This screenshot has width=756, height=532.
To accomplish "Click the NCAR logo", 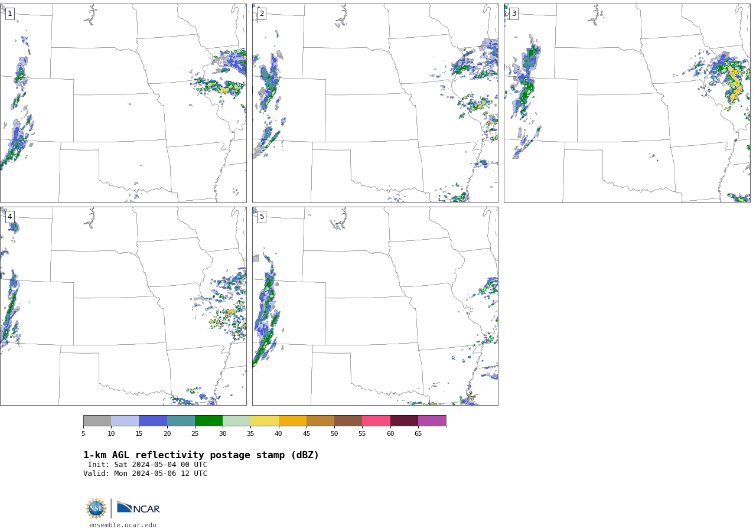I will point(138,508).
